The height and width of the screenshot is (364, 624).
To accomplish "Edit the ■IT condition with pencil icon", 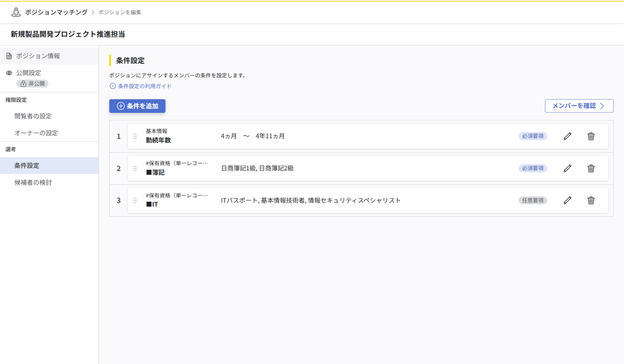I will click(567, 200).
